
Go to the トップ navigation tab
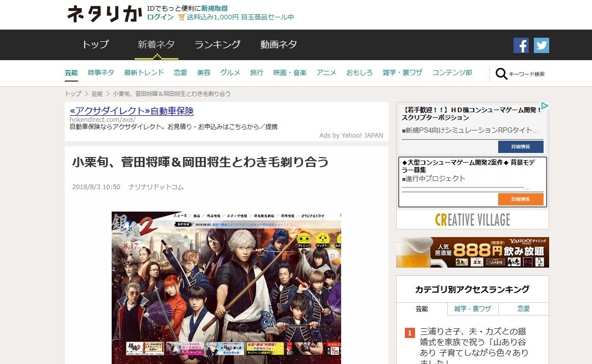pos(95,44)
